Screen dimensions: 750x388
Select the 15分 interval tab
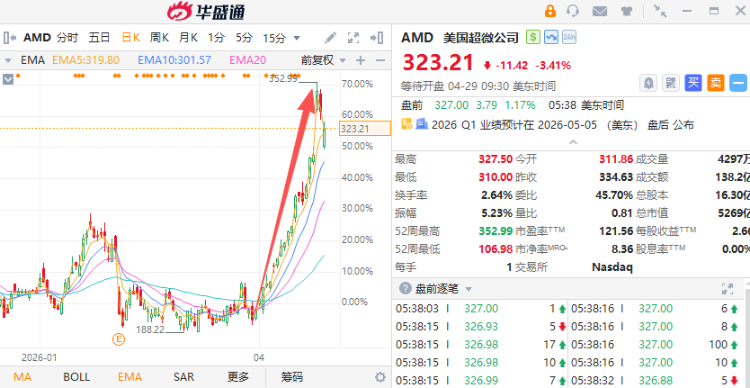pos(274,38)
